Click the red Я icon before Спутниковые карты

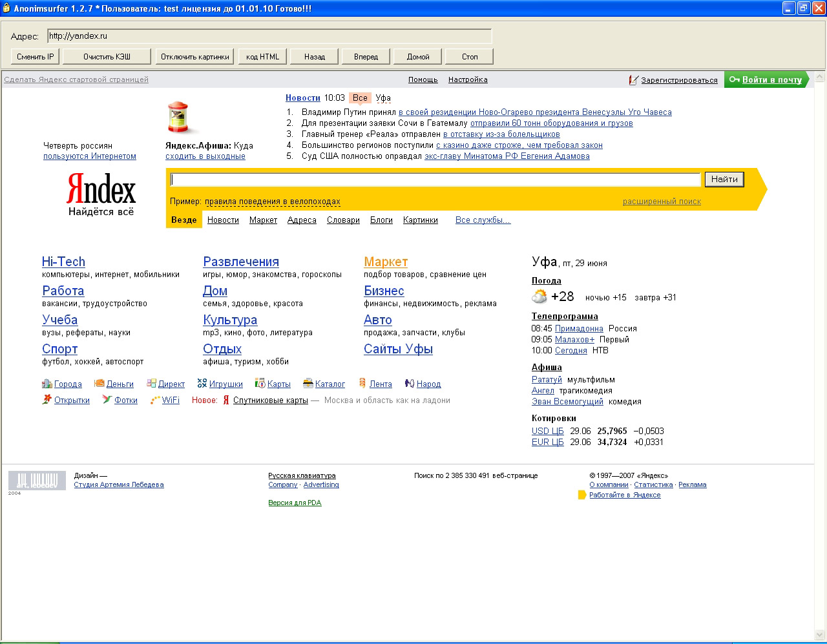tap(226, 400)
